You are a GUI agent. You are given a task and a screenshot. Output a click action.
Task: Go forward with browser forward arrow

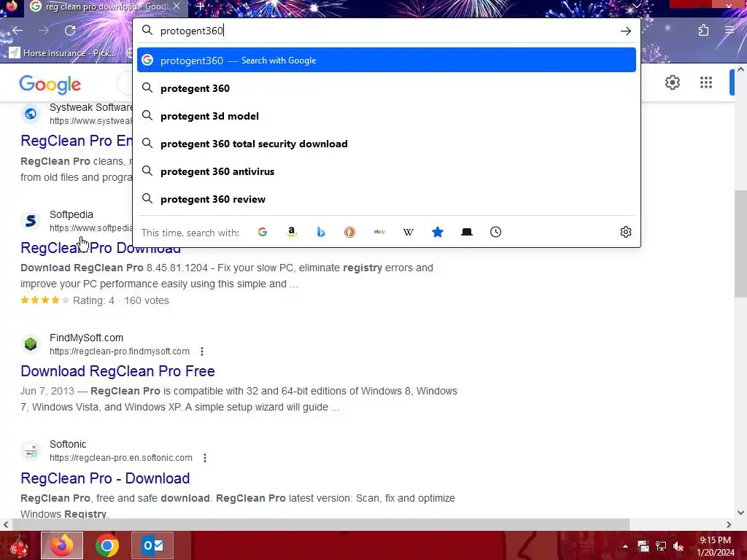coord(44,31)
